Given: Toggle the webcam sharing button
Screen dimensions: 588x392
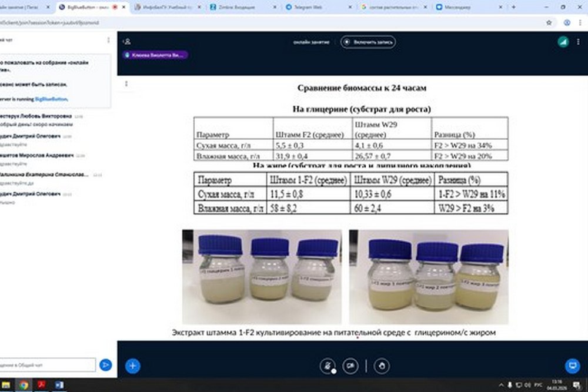Looking at the screenshot, I should click(x=352, y=366).
